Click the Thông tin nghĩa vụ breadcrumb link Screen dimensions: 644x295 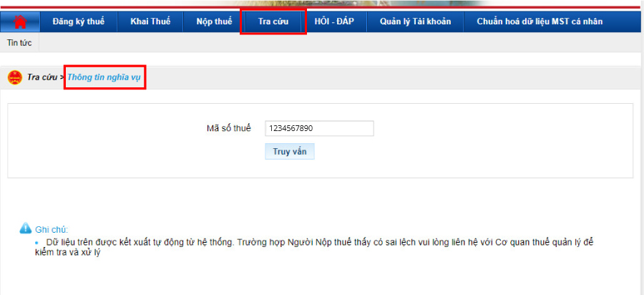[104, 77]
